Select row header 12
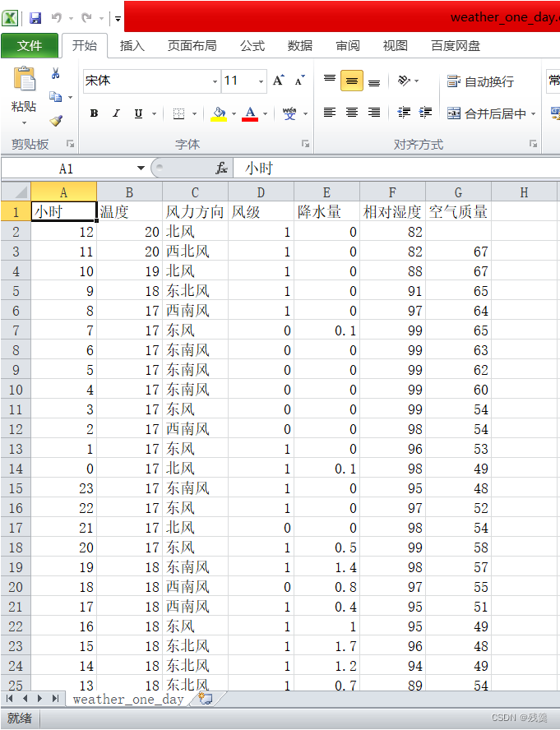This screenshot has width=560, height=730. (16, 429)
